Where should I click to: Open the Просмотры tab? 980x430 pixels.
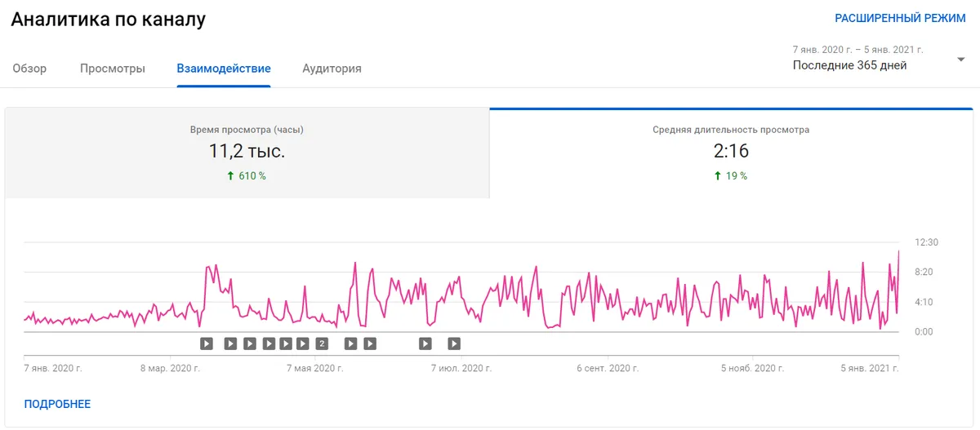113,69
